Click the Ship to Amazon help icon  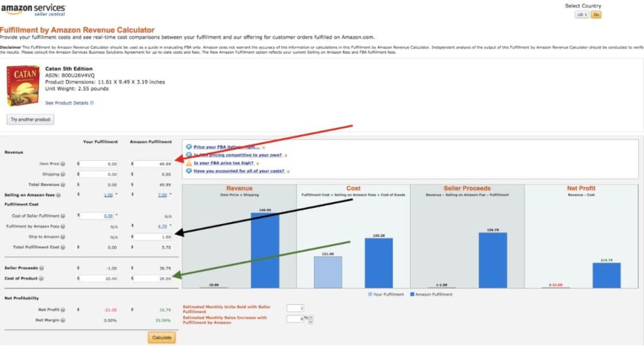(63, 237)
